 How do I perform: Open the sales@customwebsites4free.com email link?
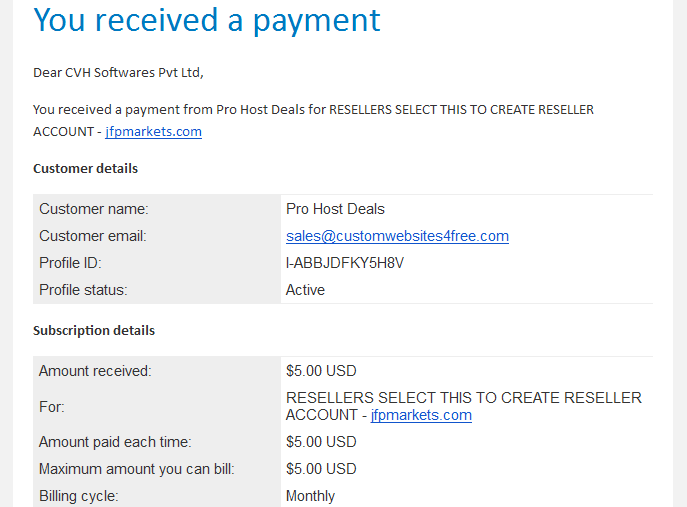(397, 236)
